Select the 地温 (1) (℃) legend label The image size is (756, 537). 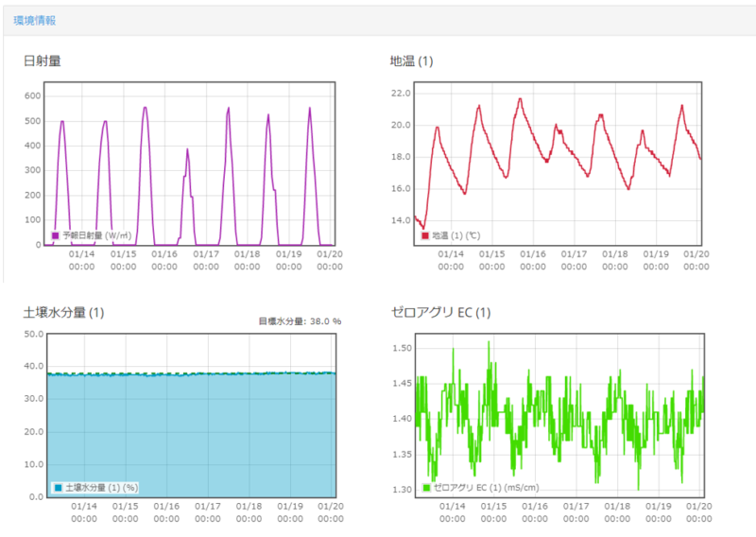coord(455,235)
